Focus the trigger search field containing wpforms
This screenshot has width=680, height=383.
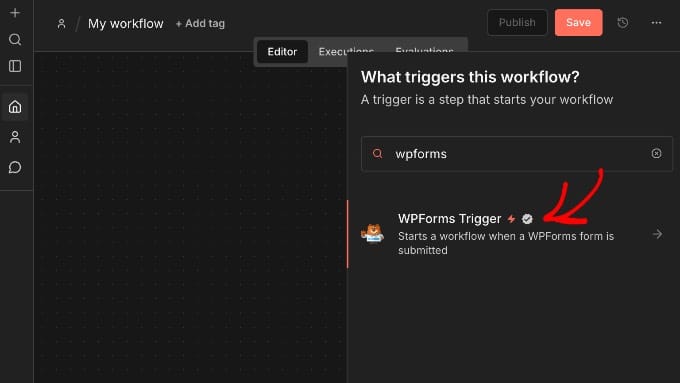tap(517, 154)
